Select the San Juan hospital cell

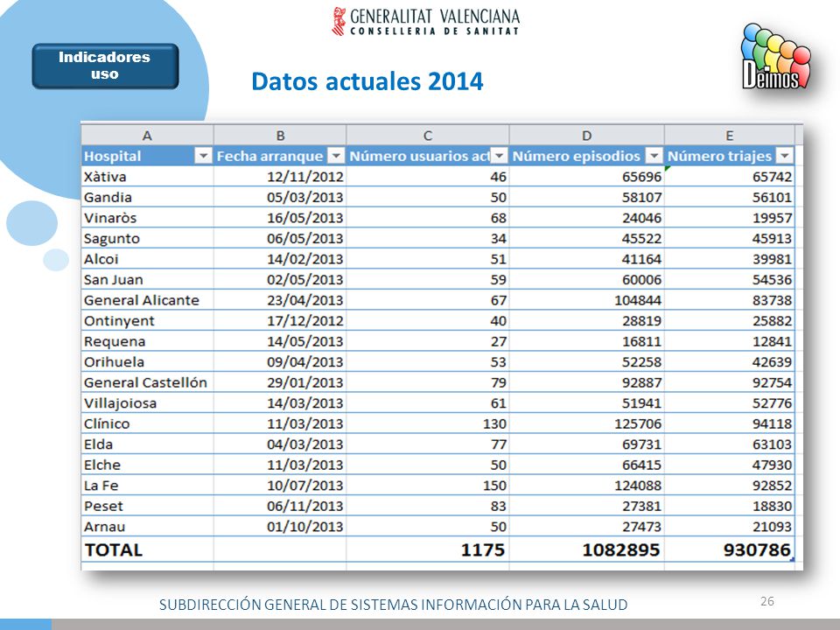[x=147, y=279]
